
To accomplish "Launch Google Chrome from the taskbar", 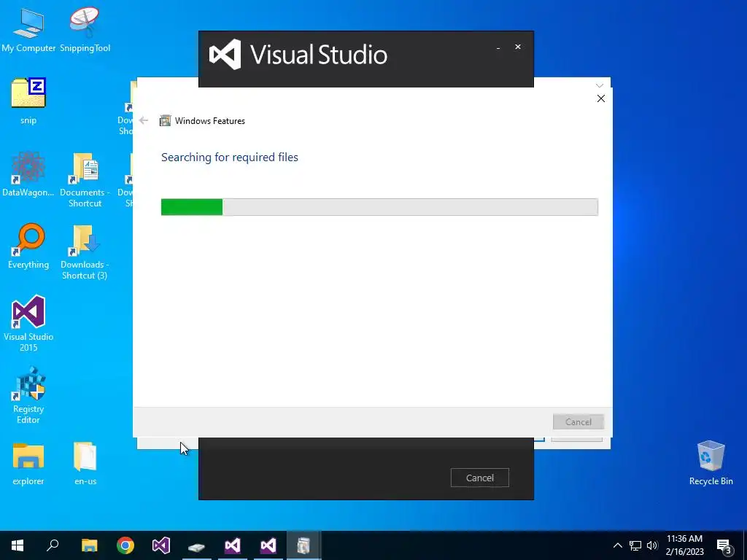I will click(x=125, y=545).
